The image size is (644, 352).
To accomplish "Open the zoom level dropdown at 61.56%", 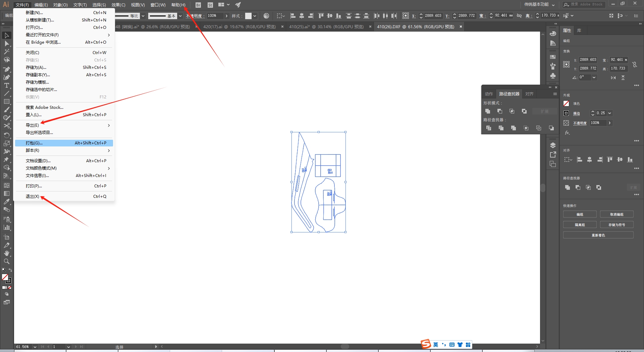I will pyautogui.click(x=35, y=347).
